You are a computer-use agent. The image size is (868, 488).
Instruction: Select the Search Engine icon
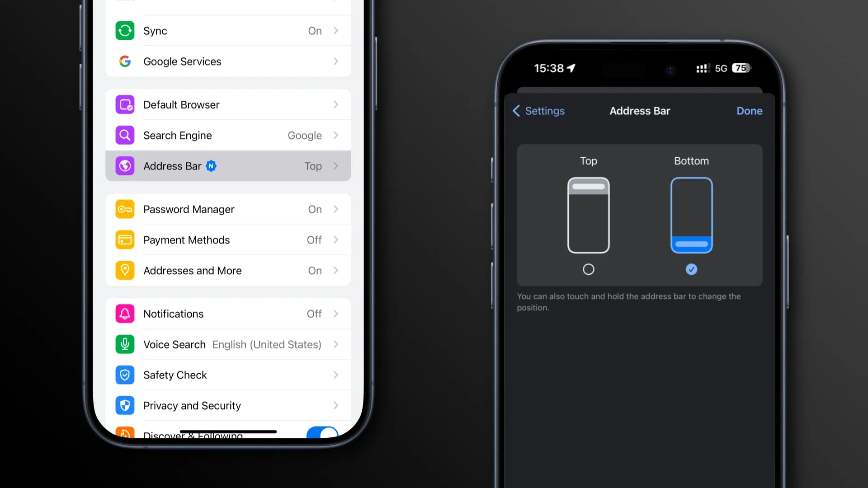point(125,135)
